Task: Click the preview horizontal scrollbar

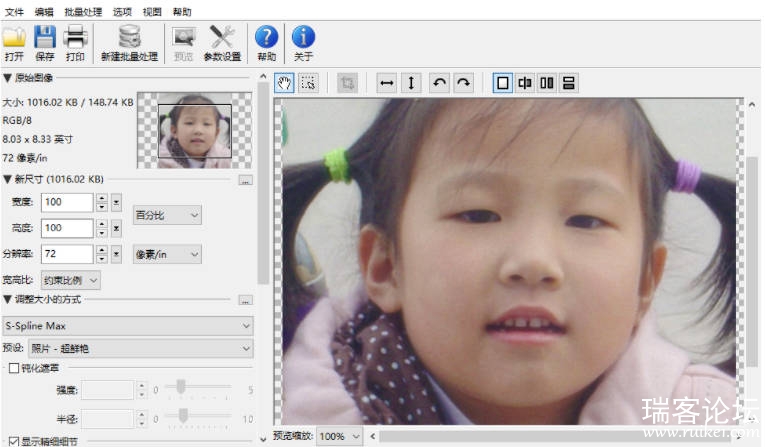Action: click(x=556, y=436)
